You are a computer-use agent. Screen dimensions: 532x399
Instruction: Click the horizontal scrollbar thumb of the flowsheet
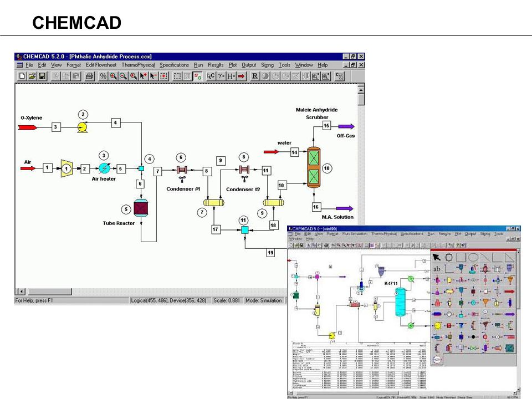(50, 291)
